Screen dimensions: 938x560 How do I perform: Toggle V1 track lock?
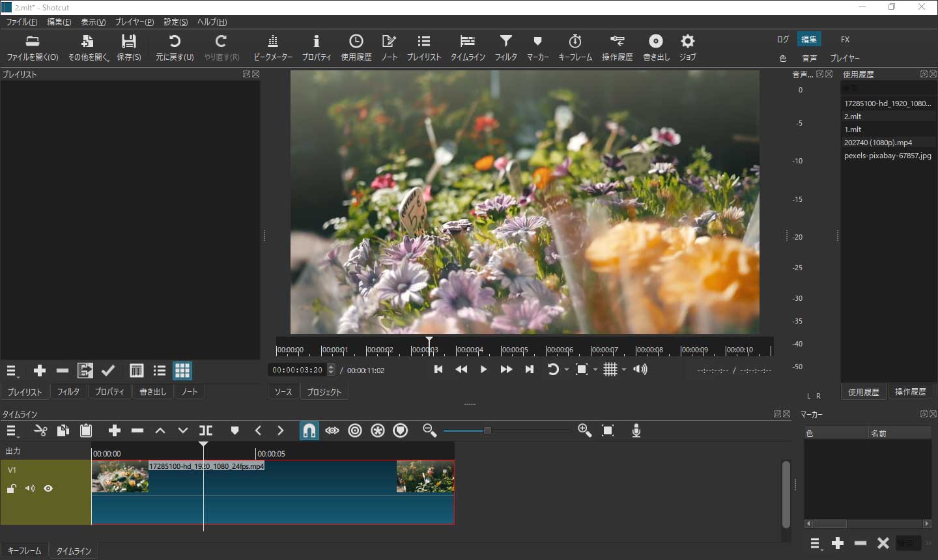click(x=12, y=488)
